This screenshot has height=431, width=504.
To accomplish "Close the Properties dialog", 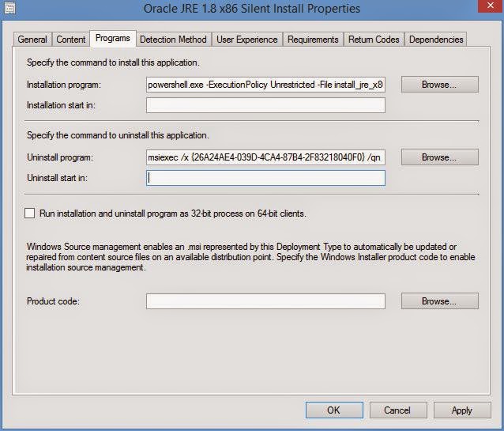I will [491, 6].
